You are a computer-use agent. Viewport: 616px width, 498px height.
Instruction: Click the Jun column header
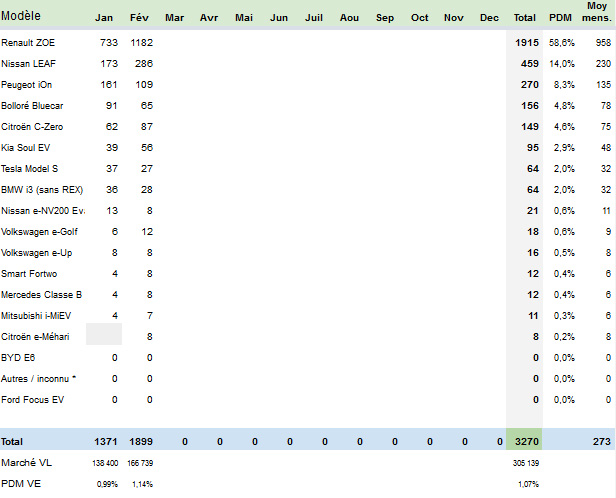click(x=279, y=18)
